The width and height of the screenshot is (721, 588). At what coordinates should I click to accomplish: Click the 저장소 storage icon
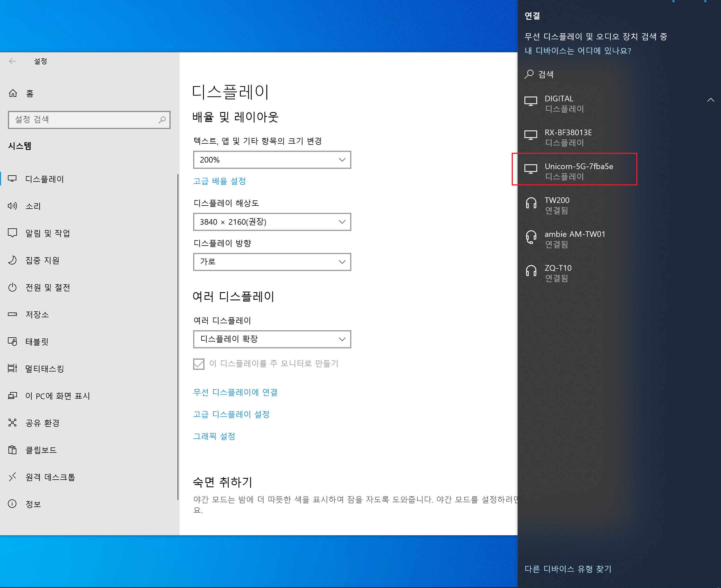pos(12,314)
